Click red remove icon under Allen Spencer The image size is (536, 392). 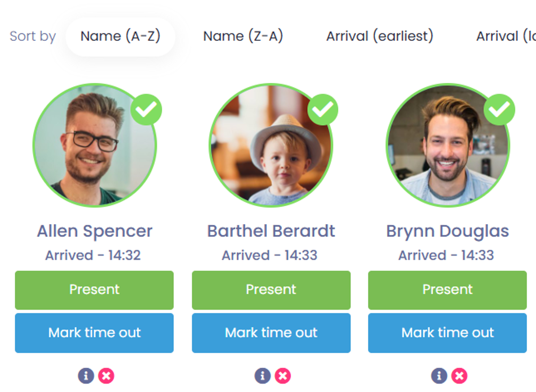point(106,376)
